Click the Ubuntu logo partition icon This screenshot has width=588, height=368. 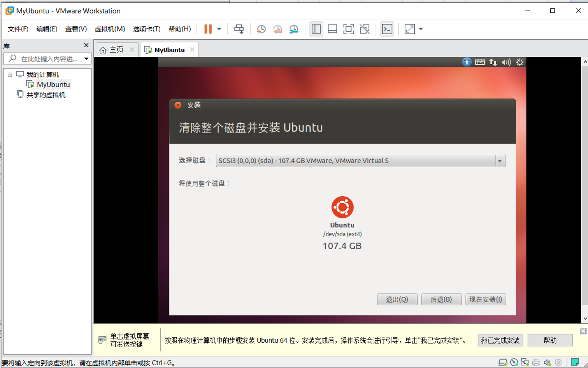[x=342, y=207]
